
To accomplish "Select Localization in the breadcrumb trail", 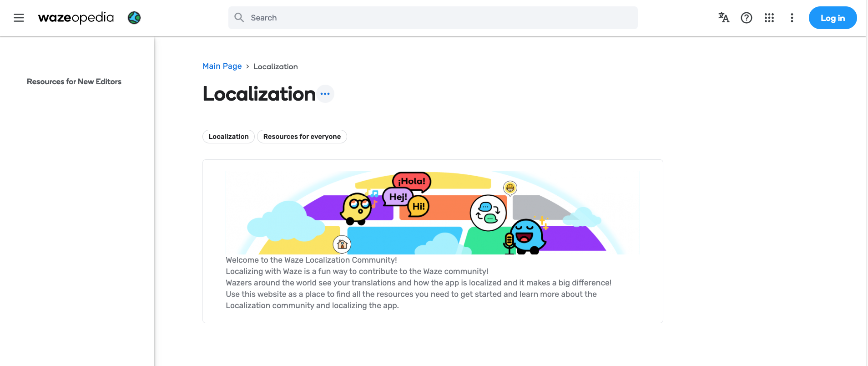I will [275, 66].
